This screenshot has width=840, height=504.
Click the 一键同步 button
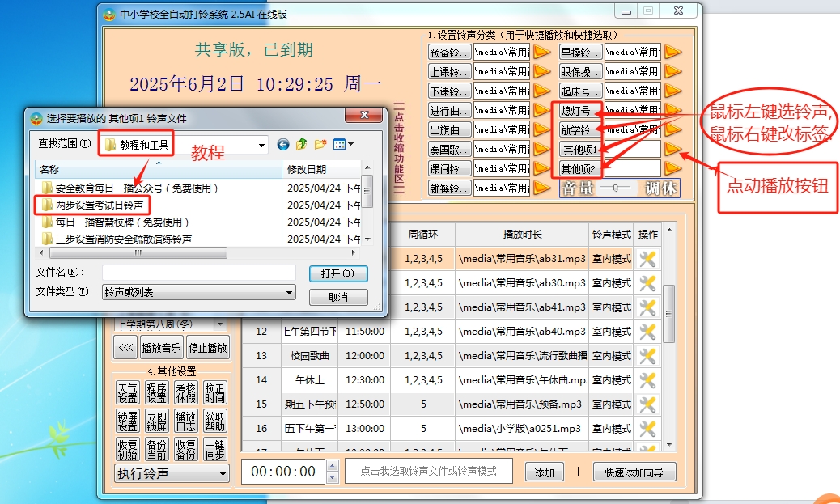(x=215, y=449)
